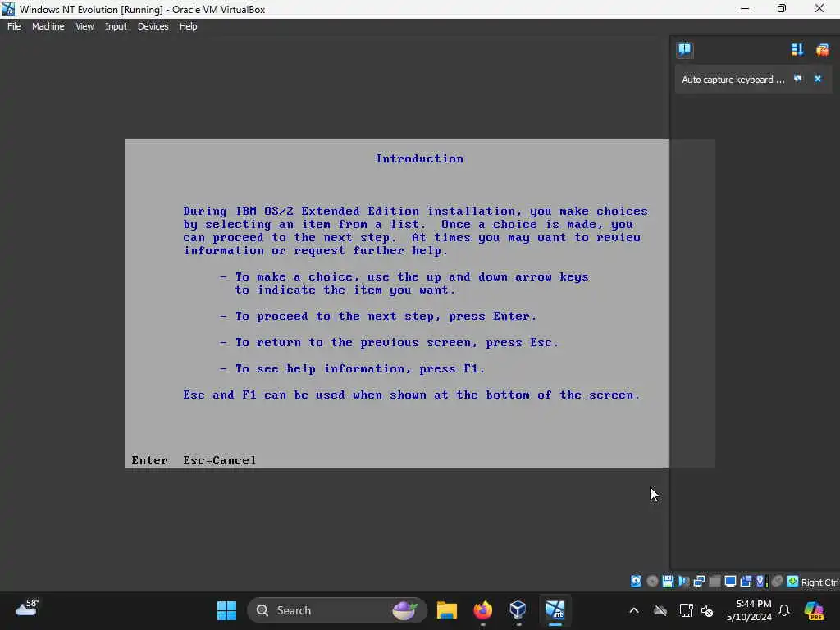The width and height of the screenshot is (840, 630).
Task: Click the Esc=Cancel label in the VM
Action: pos(220,460)
